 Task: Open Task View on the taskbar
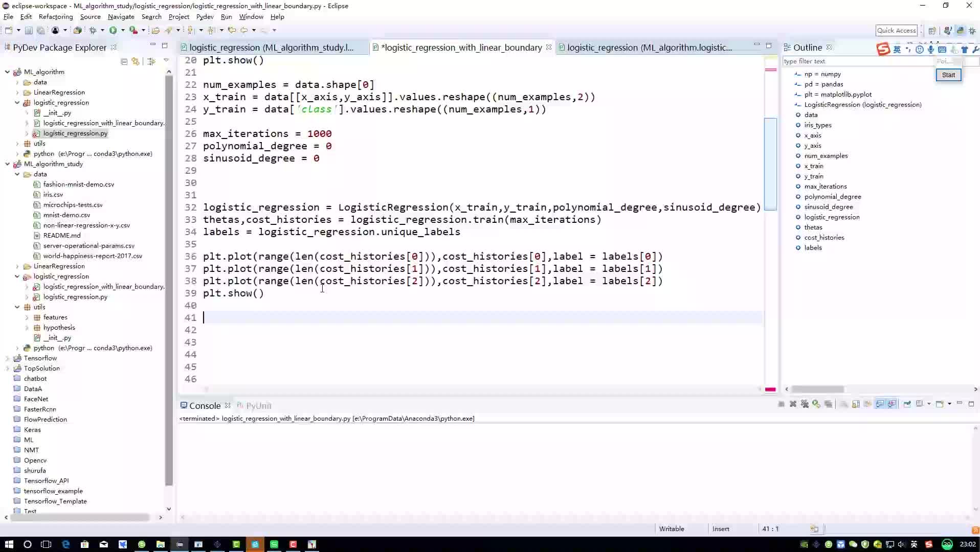point(46,544)
